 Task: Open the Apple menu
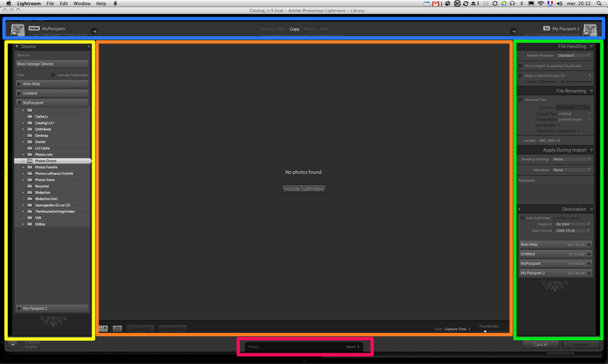(8, 4)
